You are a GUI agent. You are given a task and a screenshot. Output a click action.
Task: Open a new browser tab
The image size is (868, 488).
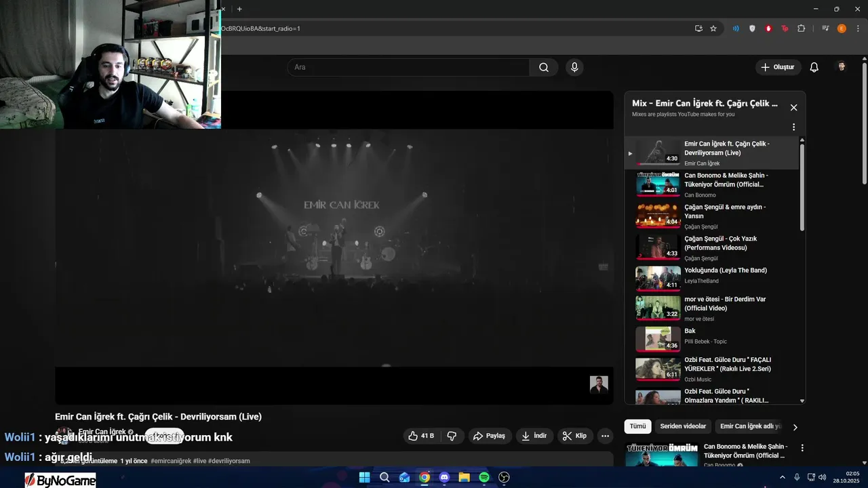coord(239,9)
